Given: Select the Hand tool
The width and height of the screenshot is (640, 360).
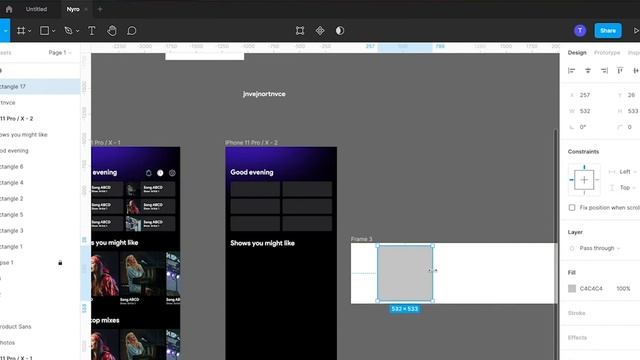Looking at the screenshot, I should point(112,31).
